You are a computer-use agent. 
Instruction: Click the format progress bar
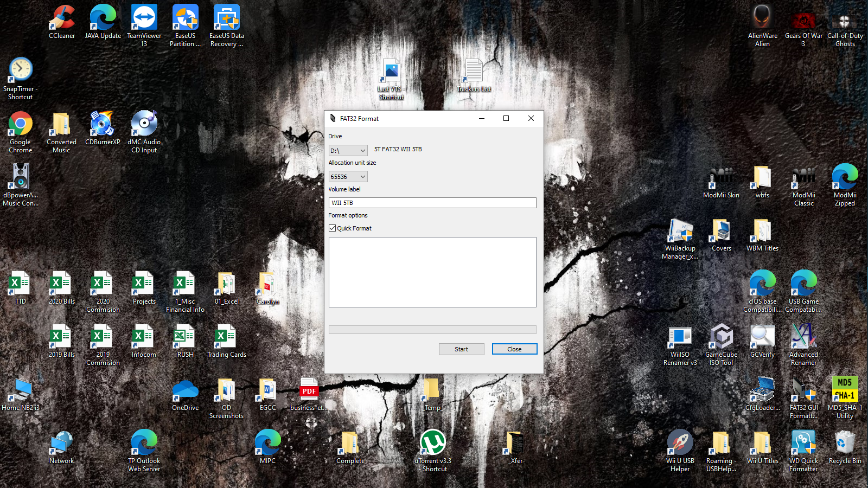tap(432, 330)
